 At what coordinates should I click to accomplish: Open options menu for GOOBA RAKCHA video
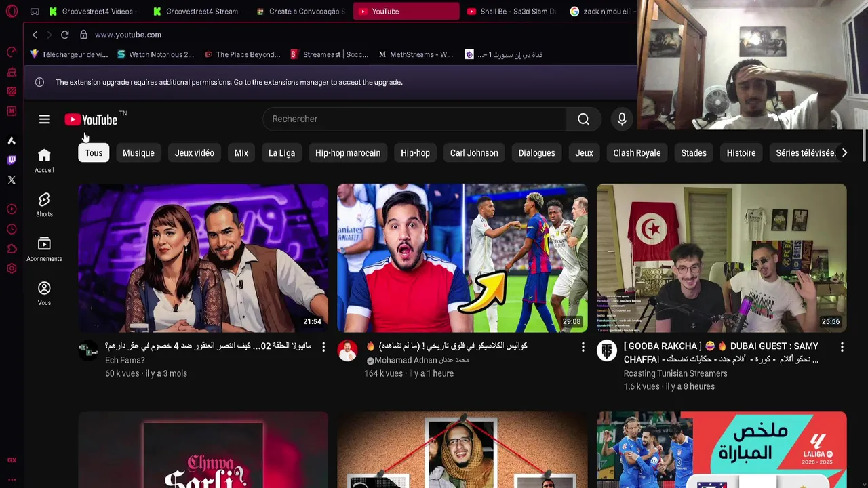[842, 347]
